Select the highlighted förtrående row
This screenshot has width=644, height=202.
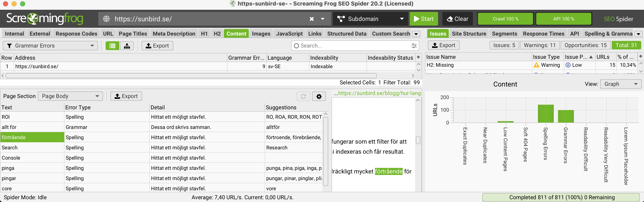tap(161, 137)
